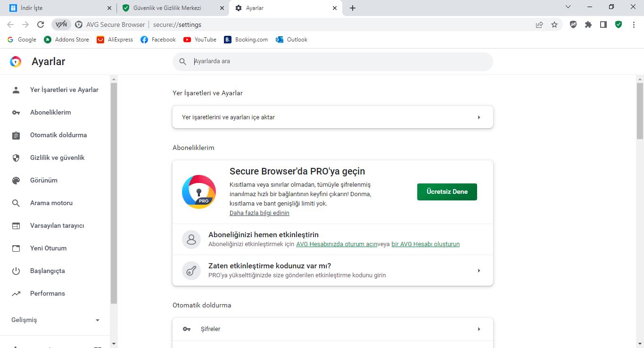Close the İndir İşte tab
Image resolution: width=644 pixels, height=348 pixels.
(109, 8)
